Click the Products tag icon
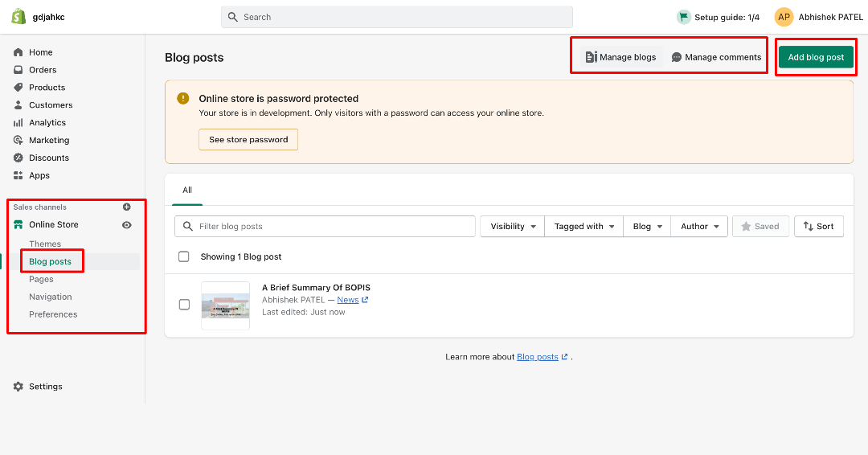Screen dimensions: 868x455 click(18, 88)
